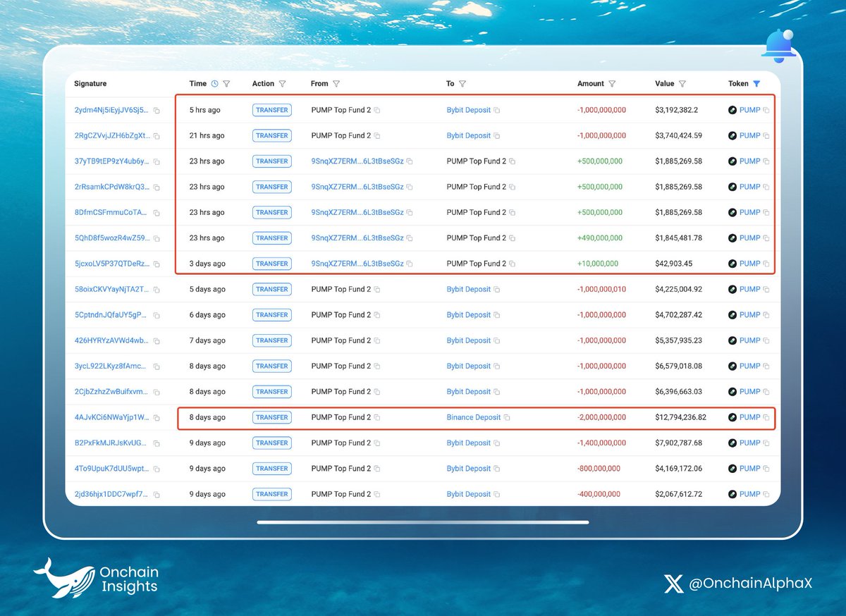This screenshot has height=616, width=846.
Task: Copy 9SnqXZ7ERM address in 3 days ago row
Action: [x=410, y=264]
